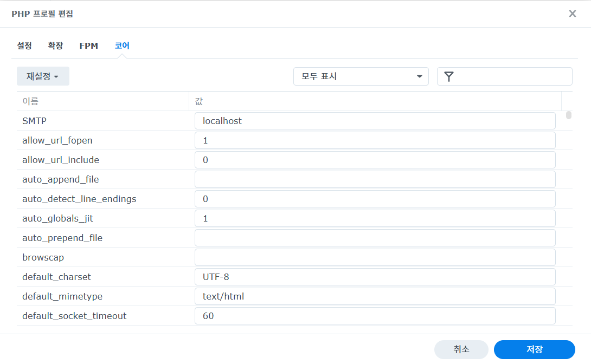Select the auto_append_file name cell
This screenshot has width=591, height=364.
[102, 179]
